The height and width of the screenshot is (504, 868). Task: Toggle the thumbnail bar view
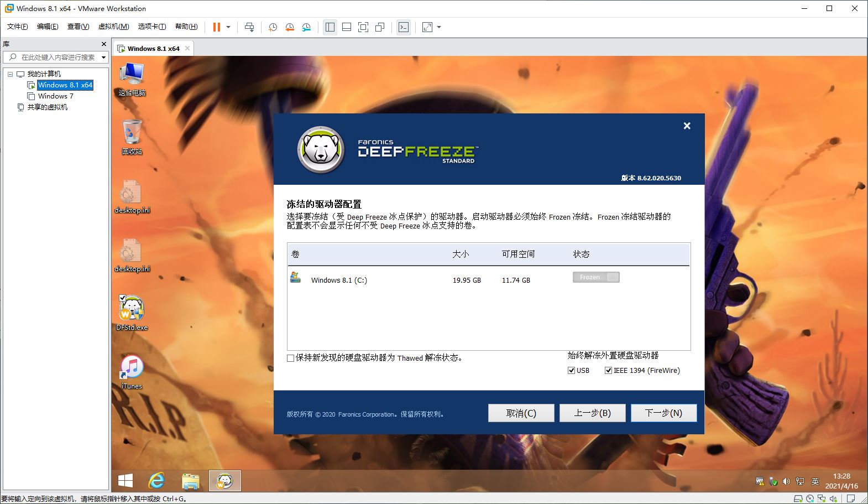click(347, 27)
